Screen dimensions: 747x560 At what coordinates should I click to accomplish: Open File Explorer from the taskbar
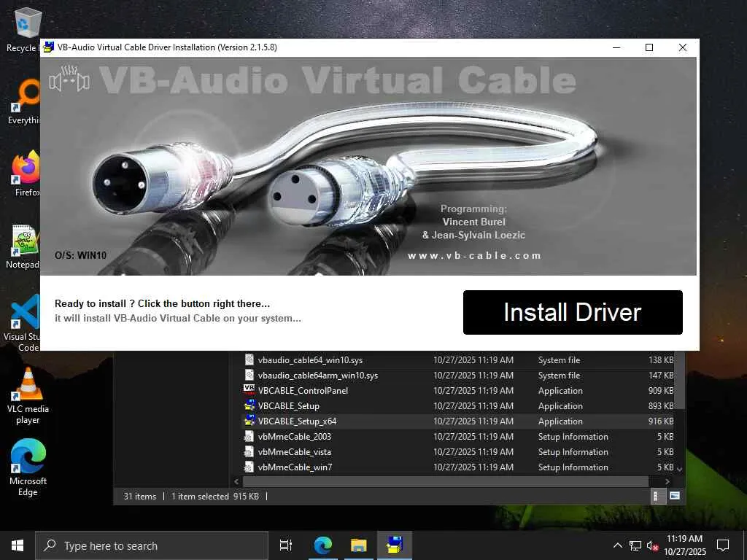pyautogui.click(x=358, y=545)
